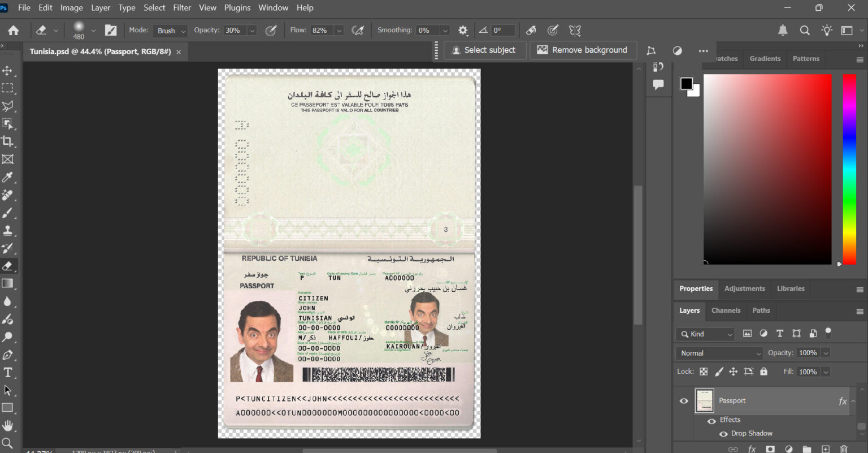Image resolution: width=868 pixels, height=453 pixels.
Task: Open the brush settings panel icon
Action: point(111,31)
